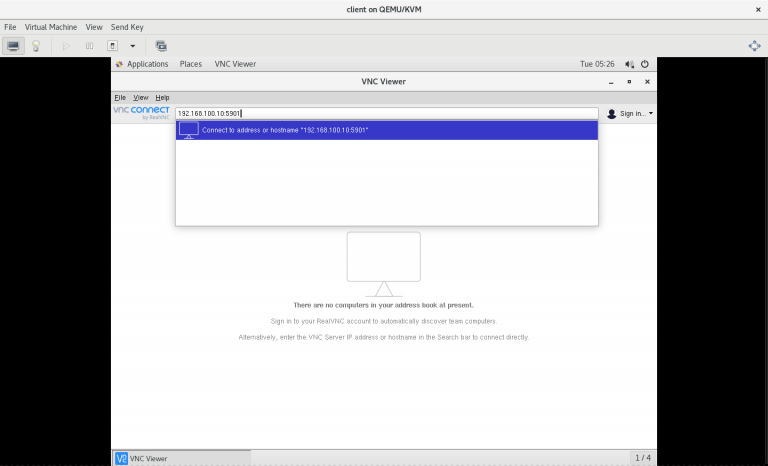Click the monitor icon in suggestion row

click(189, 130)
